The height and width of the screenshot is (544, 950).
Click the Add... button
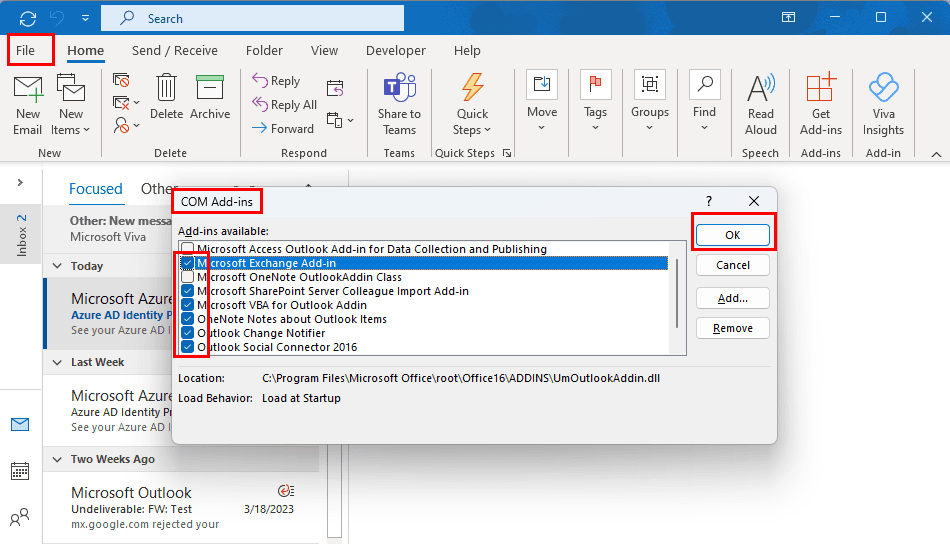tap(732, 298)
